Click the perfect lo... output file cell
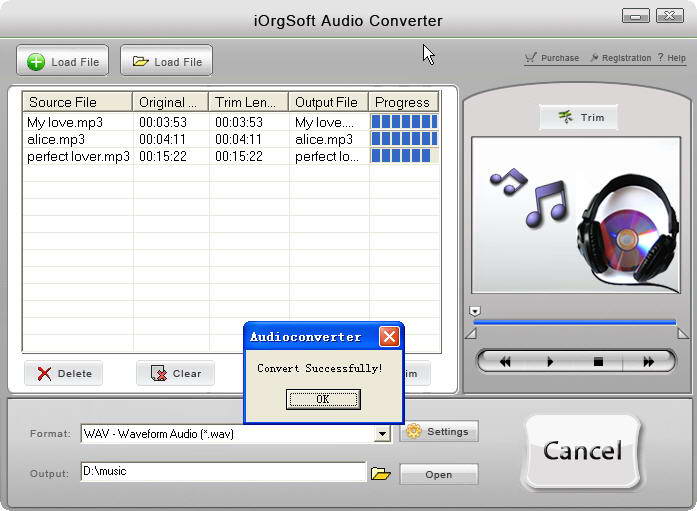Viewport: 697px width, 511px height. [327, 156]
